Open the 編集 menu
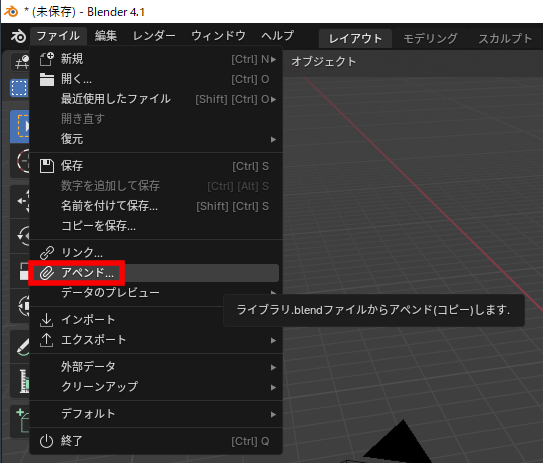The image size is (543, 463). coord(106,36)
